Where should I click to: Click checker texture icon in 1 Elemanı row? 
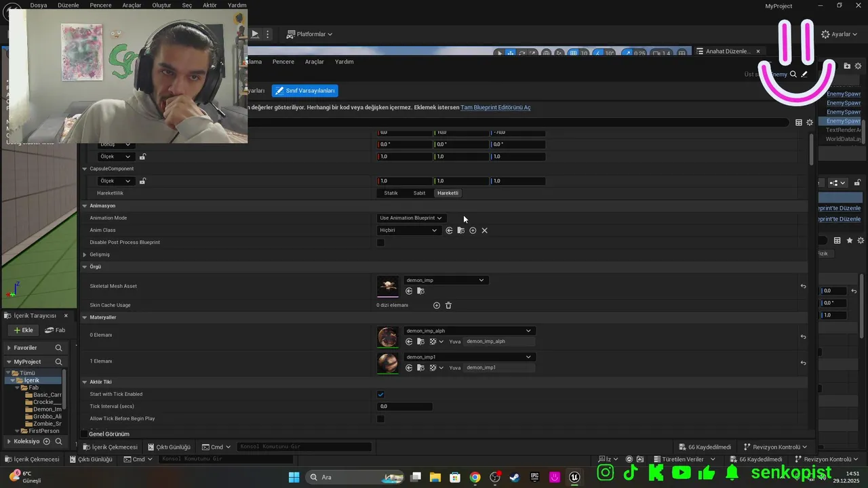(x=433, y=368)
